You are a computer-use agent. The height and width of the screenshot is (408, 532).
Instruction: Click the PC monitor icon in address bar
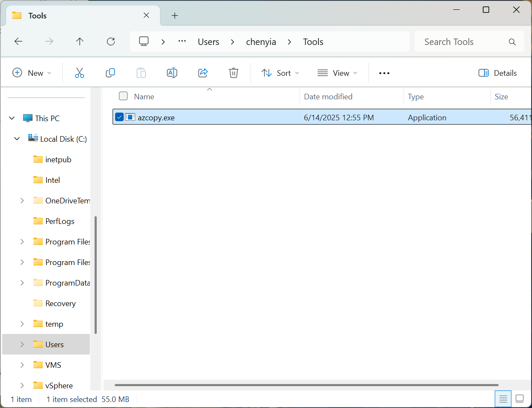[x=144, y=42]
